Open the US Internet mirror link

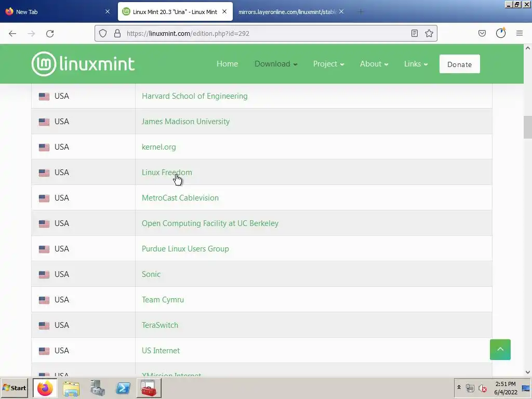(x=161, y=351)
